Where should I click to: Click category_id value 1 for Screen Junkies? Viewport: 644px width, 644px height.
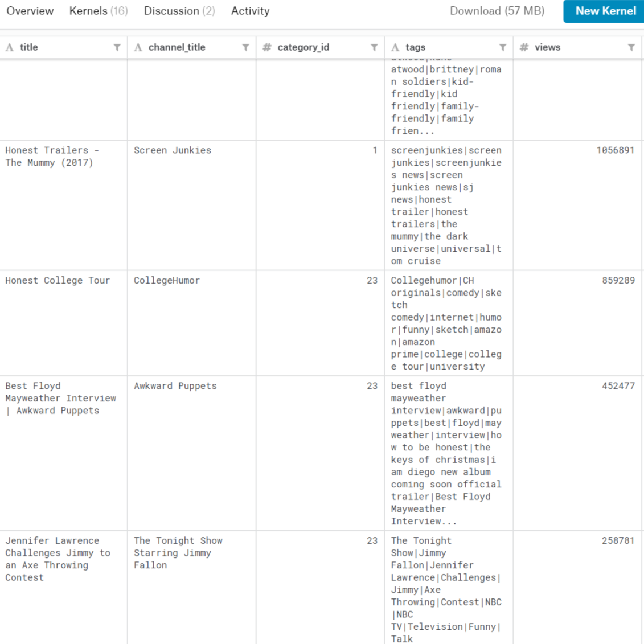tap(375, 150)
